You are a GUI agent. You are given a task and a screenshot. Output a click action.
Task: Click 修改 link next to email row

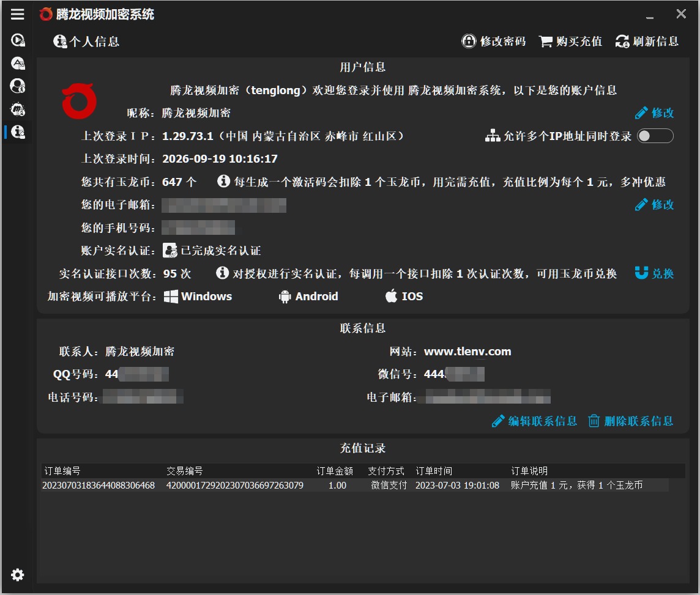coord(654,205)
